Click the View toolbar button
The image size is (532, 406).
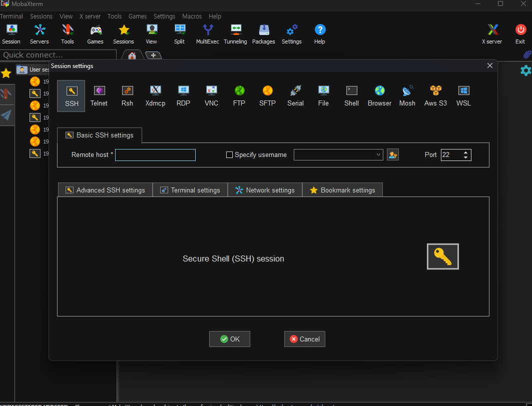(151, 34)
